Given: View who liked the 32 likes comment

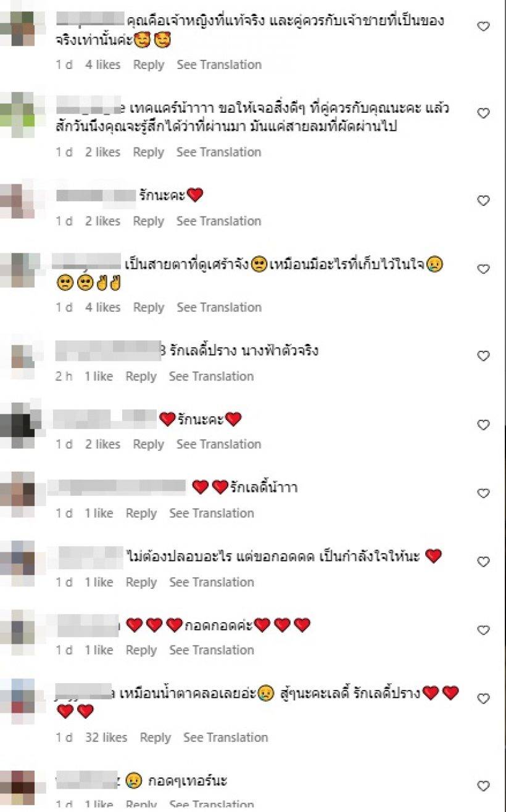Looking at the screenshot, I should tap(106, 737).
